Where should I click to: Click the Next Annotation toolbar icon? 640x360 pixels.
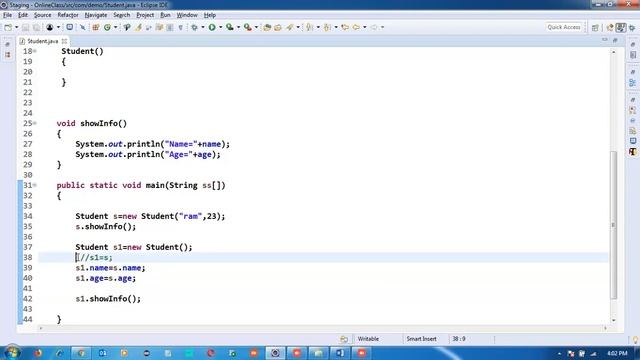(x=310, y=27)
